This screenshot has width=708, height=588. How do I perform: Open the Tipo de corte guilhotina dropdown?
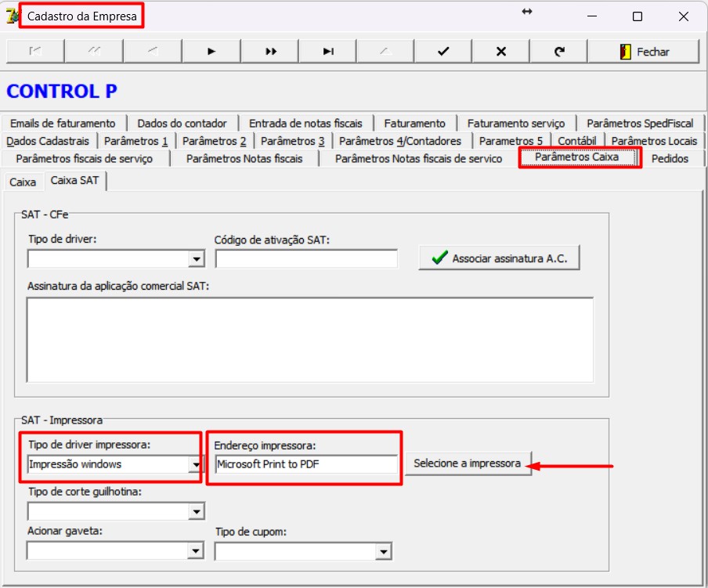(197, 512)
